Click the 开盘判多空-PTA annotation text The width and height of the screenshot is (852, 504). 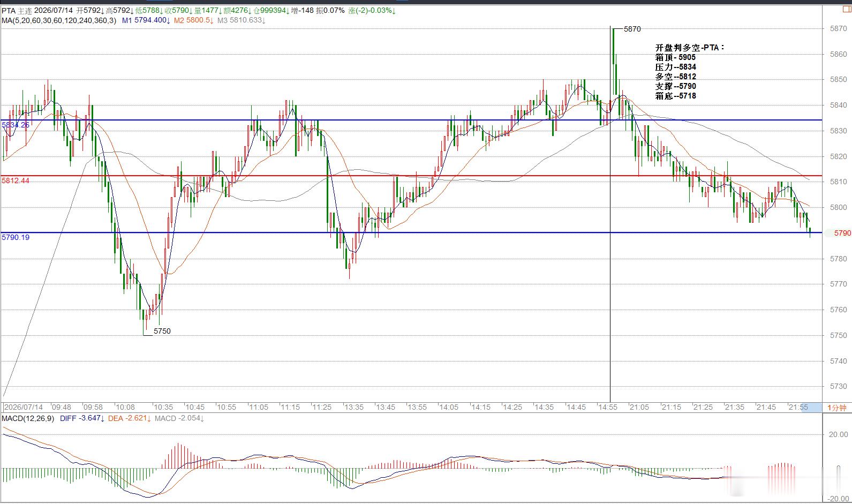pos(690,48)
